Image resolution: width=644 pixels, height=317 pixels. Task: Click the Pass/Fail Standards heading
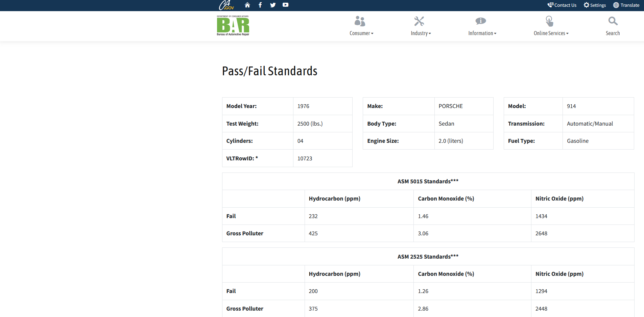[269, 71]
